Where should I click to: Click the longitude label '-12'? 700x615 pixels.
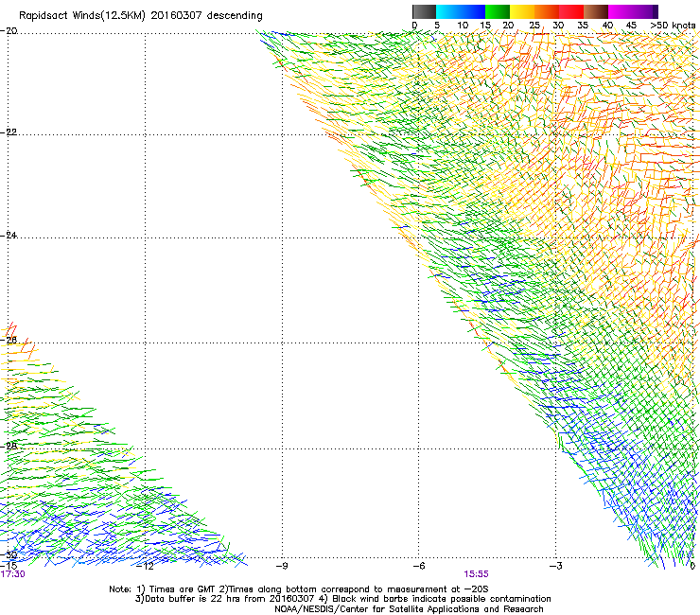click(145, 567)
